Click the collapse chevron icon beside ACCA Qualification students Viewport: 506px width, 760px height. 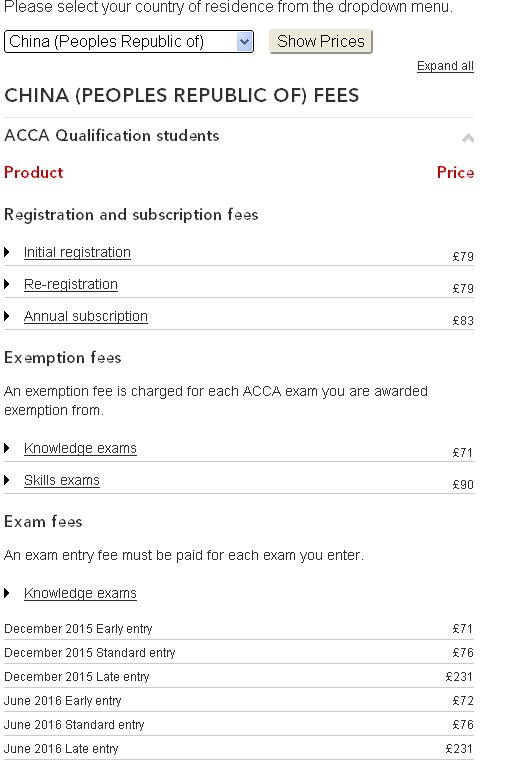(468, 138)
